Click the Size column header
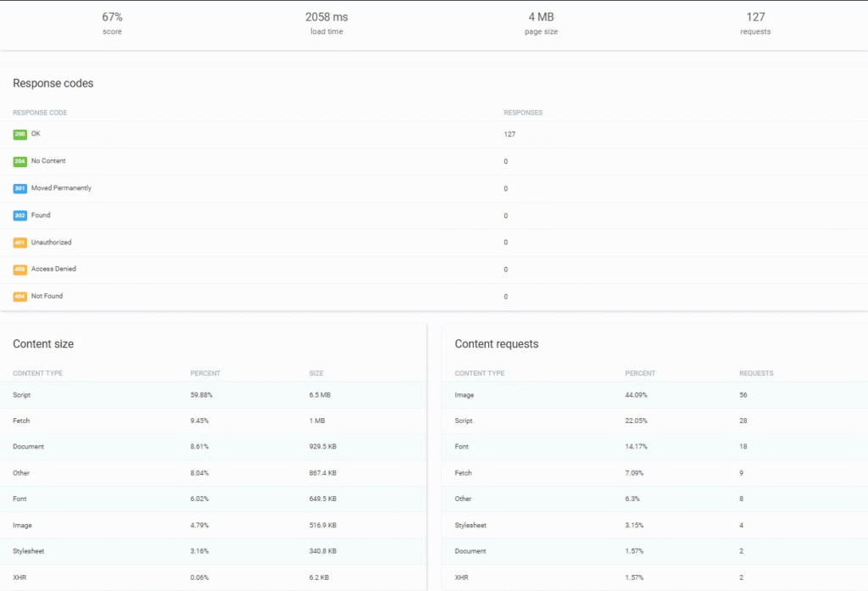 point(316,373)
